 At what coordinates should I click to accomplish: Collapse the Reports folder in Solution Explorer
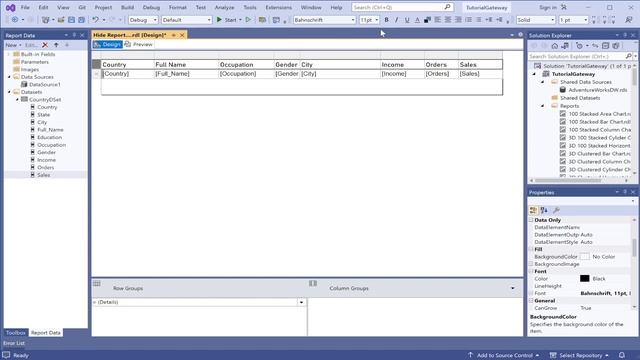(542, 106)
